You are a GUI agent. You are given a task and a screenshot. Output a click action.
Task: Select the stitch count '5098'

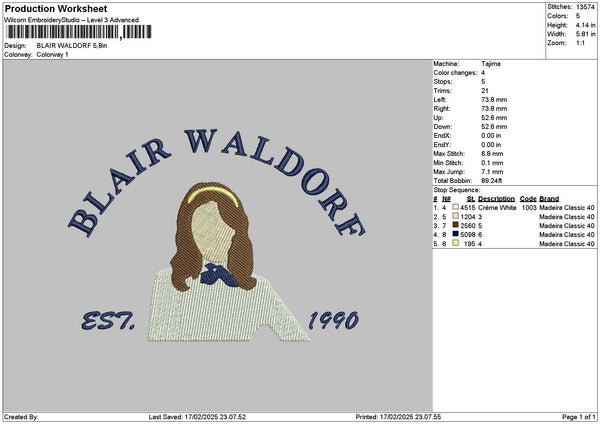tap(468, 235)
